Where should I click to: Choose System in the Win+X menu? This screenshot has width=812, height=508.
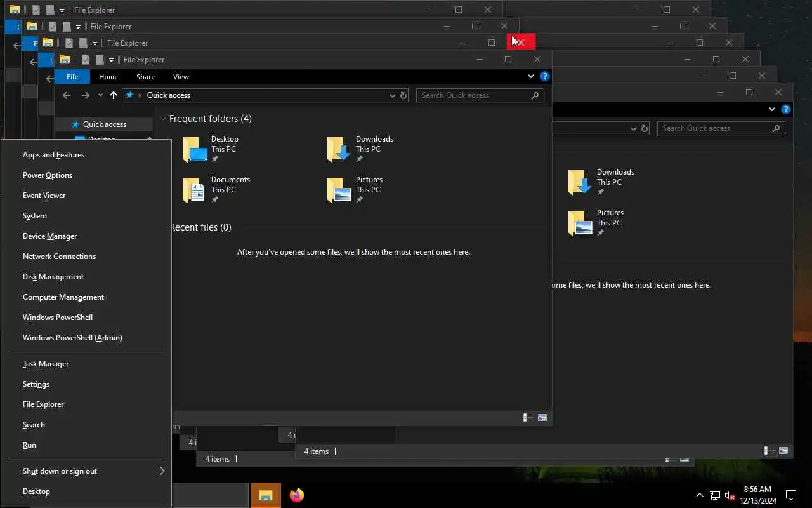86,216
